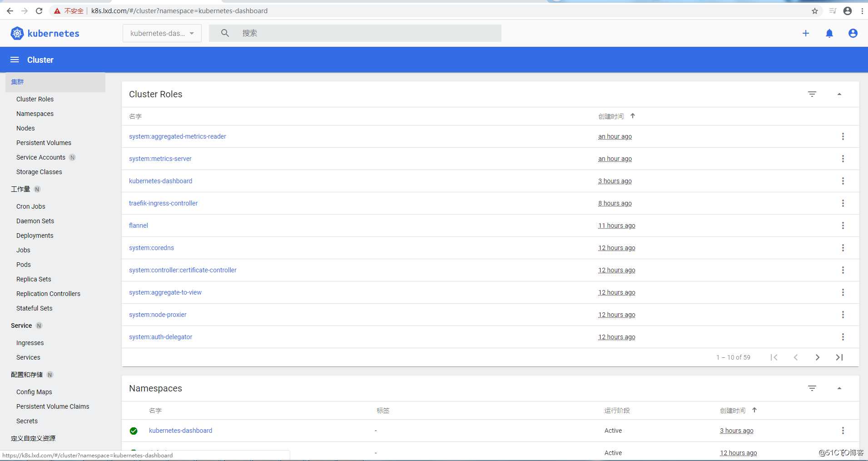Open actions menu for traefik-ingress-controller
The width and height of the screenshot is (868, 461).
[843, 203]
